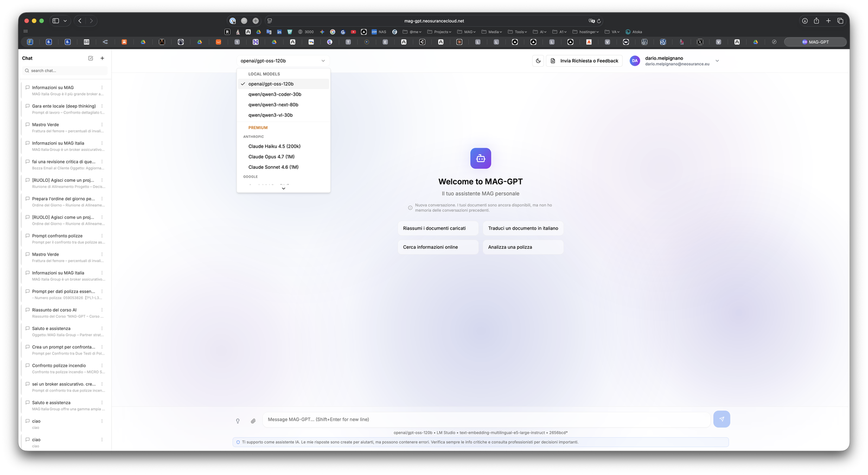Toggle Safari sidebar button

(x=55, y=21)
